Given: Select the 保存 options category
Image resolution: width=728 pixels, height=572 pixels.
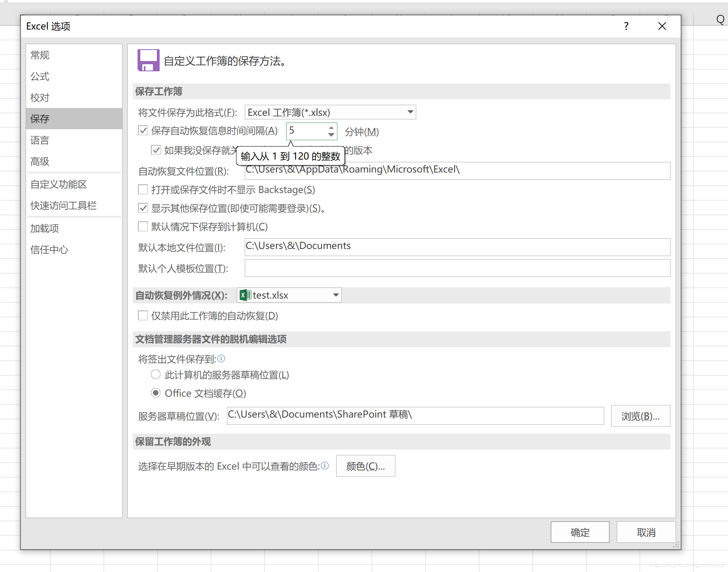Looking at the screenshot, I should click(74, 119).
